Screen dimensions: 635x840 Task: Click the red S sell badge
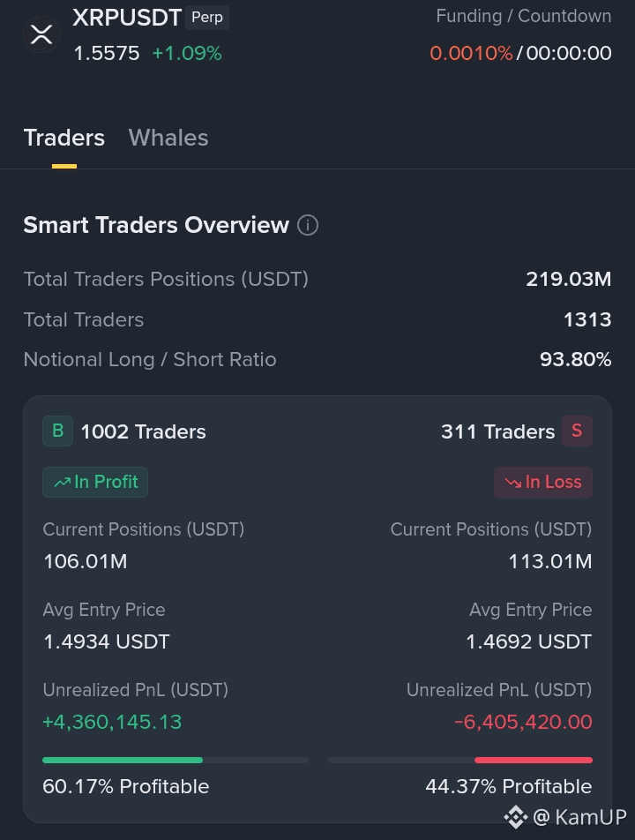(577, 431)
